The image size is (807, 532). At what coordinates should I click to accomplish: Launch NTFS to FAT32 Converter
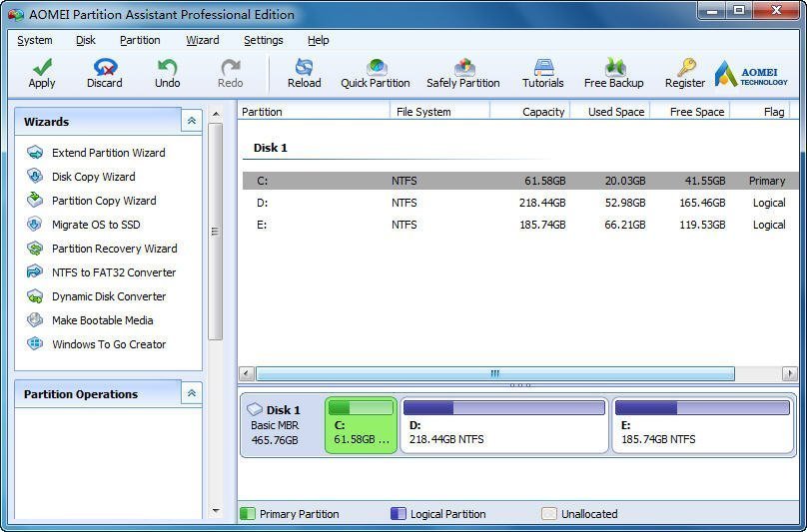click(x=114, y=272)
